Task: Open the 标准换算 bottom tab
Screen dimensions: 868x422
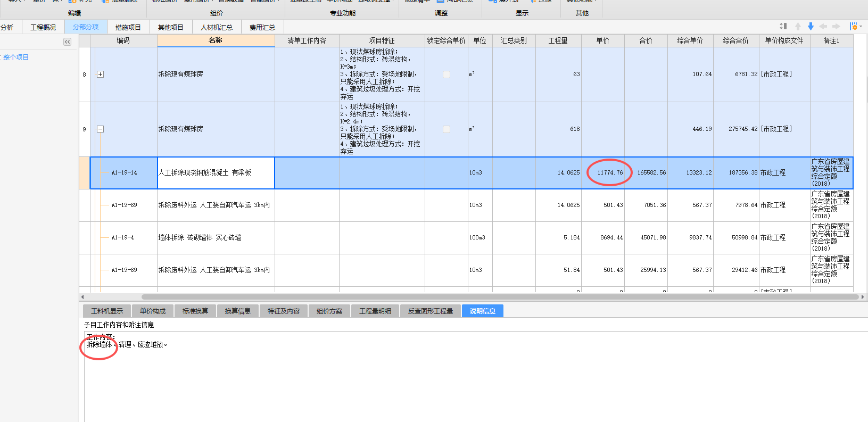Action: [195, 311]
